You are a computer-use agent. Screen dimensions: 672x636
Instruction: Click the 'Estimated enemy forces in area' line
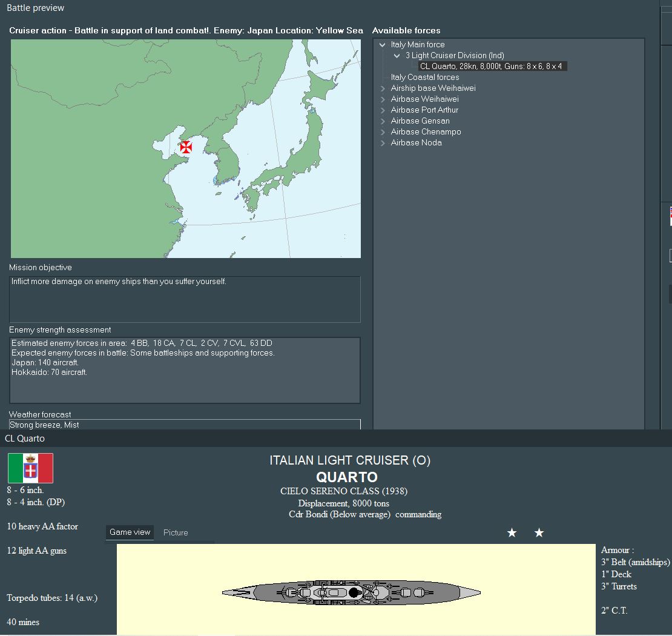coord(142,343)
